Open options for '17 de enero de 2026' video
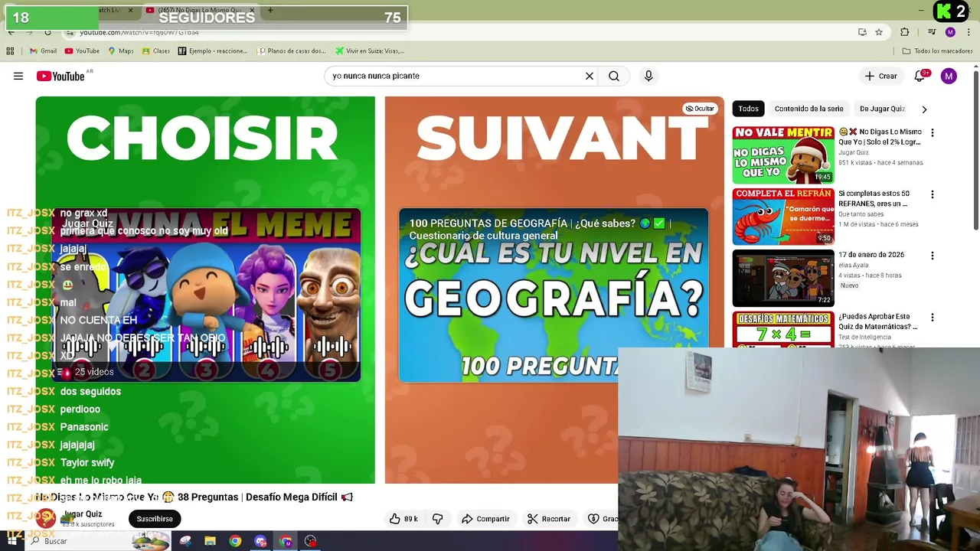 (932, 256)
